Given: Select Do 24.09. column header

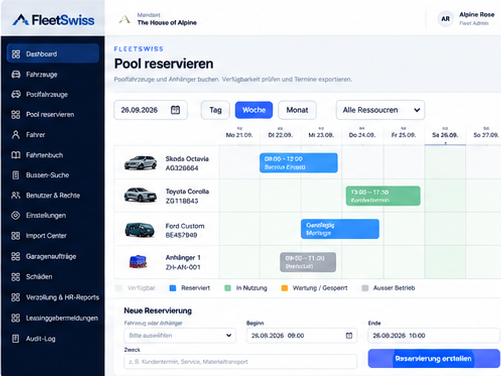Looking at the screenshot, I should click(362, 135).
